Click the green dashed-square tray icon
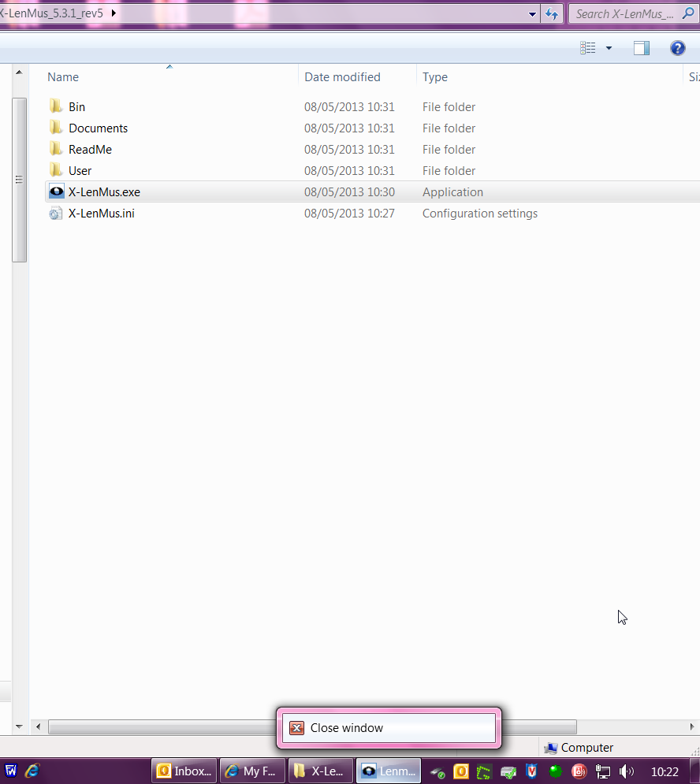This screenshot has height=784, width=700. coord(484,772)
